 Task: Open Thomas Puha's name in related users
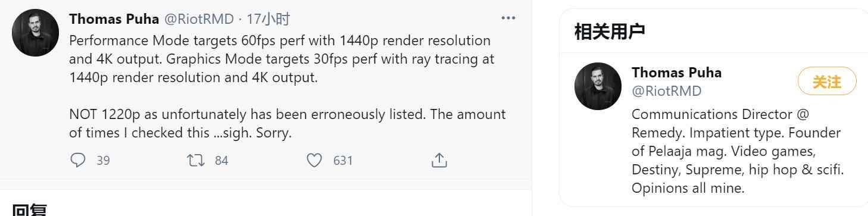(x=676, y=73)
